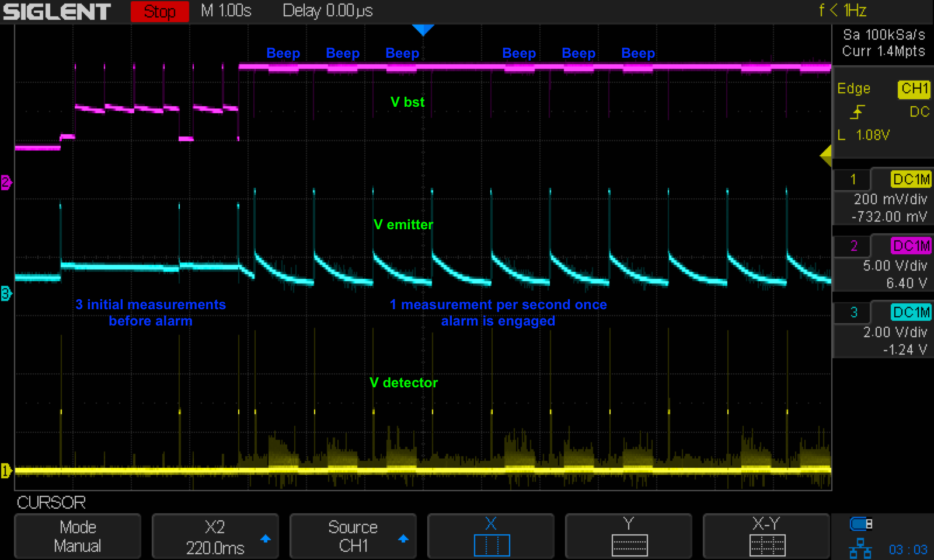
Task: Click the first Beep annotation
Action: point(283,53)
